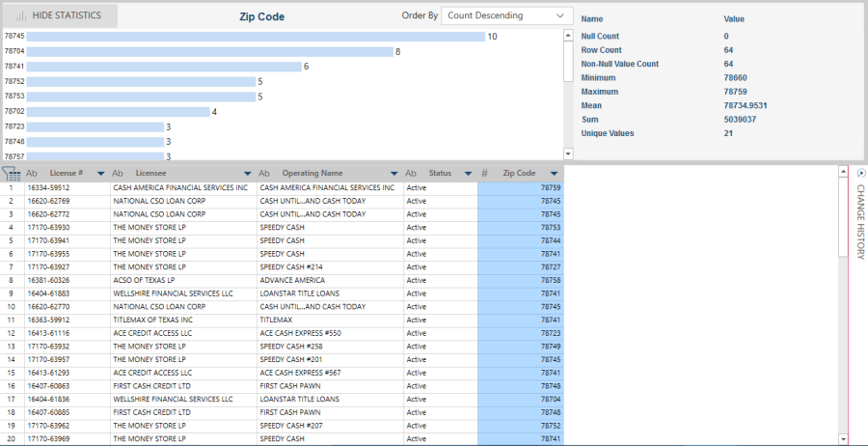Click the License # text type icon

coord(32,173)
